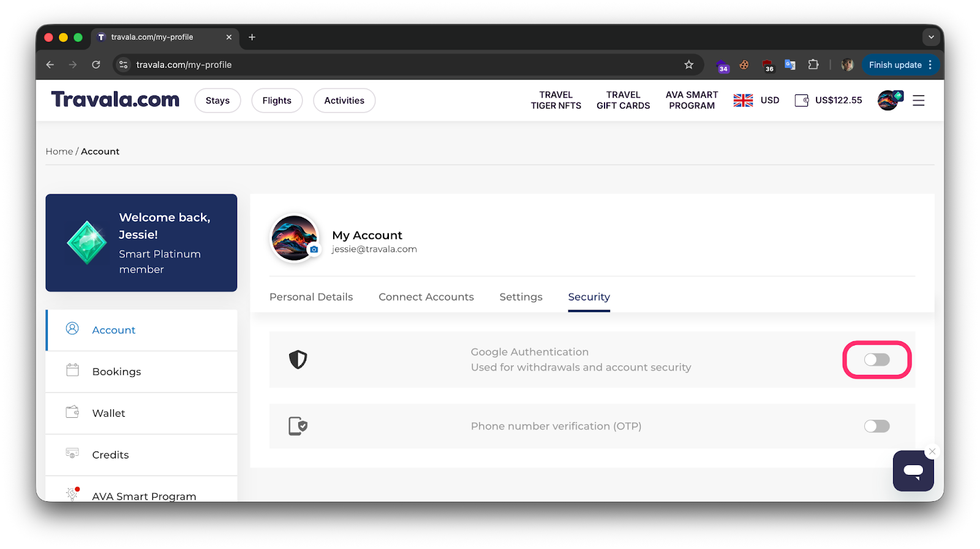The height and width of the screenshot is (549, 980).
Task: Open Travel Tiger NFTs link
Action: coord(556,100)
